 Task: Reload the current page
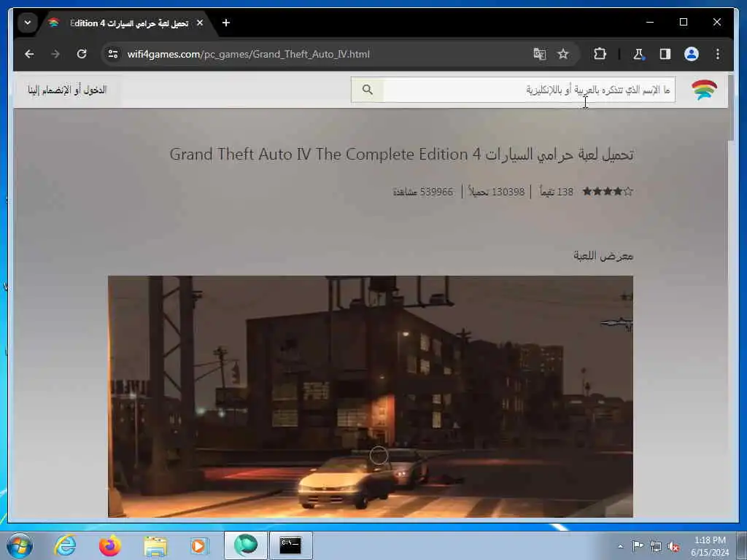point(82,54)
